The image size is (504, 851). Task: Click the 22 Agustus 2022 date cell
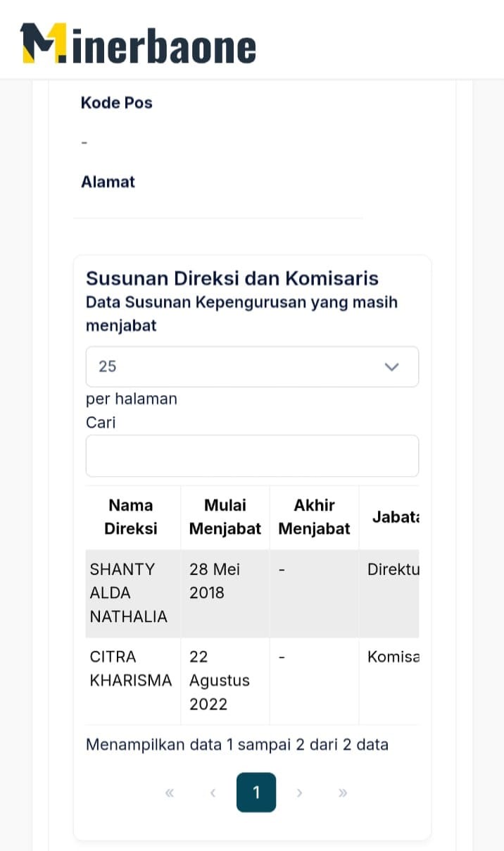(x=219, y=681)
